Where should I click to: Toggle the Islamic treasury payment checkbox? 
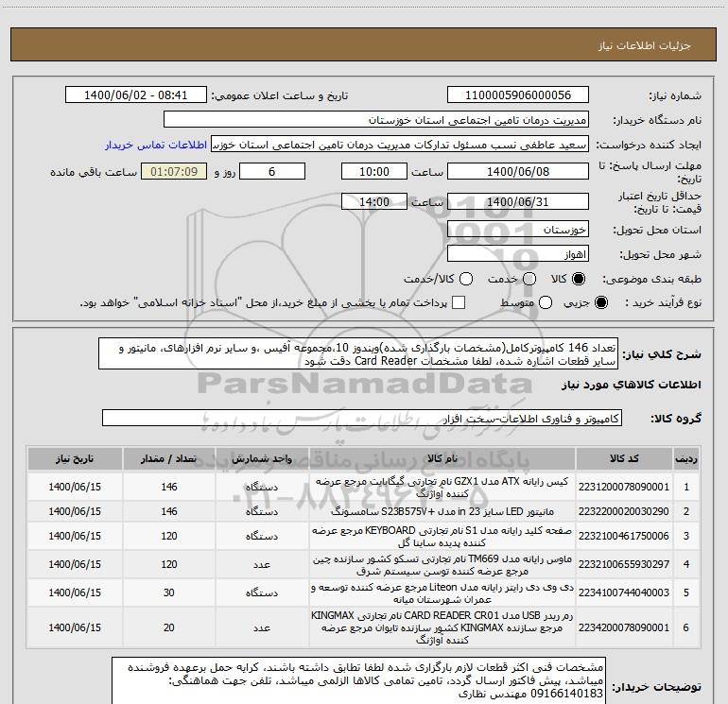[459, 302]
